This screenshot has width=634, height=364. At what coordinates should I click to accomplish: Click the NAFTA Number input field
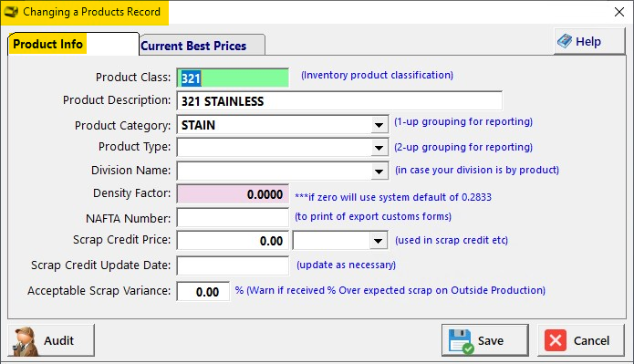click(233, 218)
